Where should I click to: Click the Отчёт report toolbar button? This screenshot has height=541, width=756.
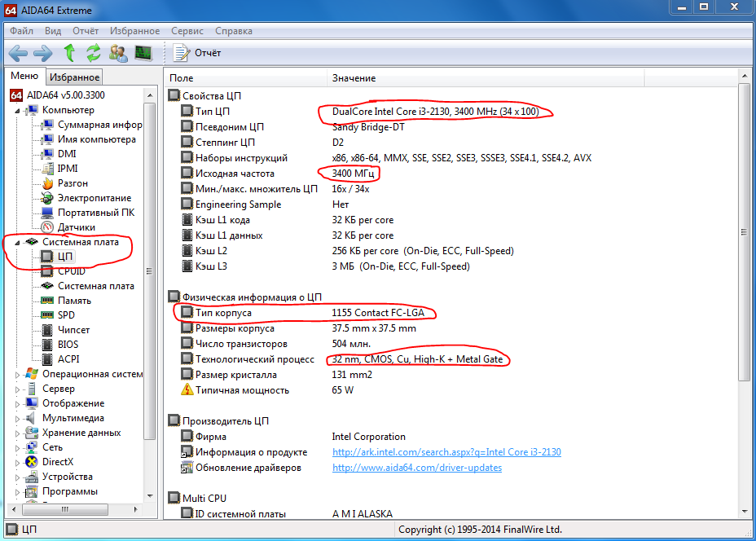pyautogui.click(x=198, y=53)
